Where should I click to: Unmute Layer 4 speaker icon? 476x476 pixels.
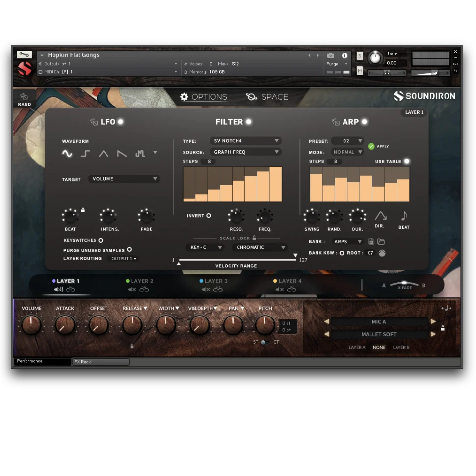[x=280, y=290]
